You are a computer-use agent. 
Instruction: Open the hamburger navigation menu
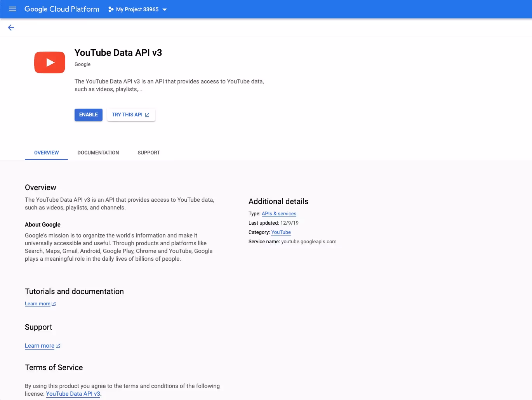coord(12,9)
